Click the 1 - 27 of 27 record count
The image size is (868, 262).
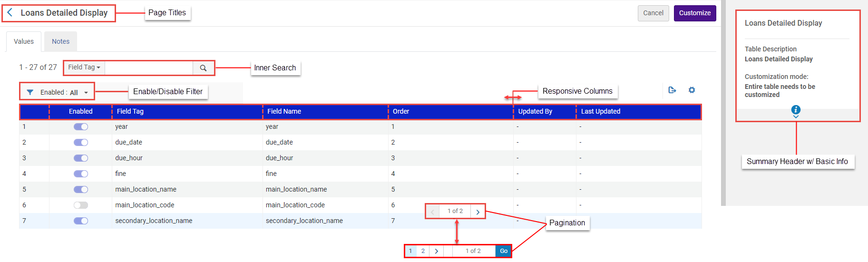click(38, 68)
